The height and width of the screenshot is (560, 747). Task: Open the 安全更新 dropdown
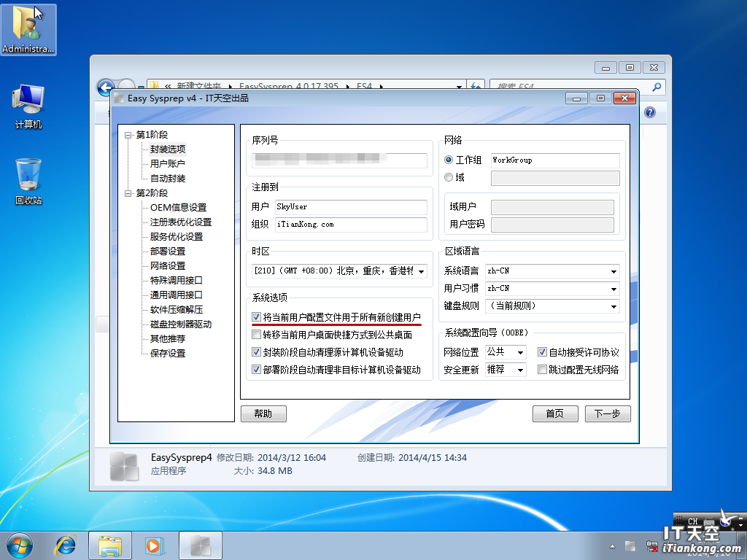point(520,370)
